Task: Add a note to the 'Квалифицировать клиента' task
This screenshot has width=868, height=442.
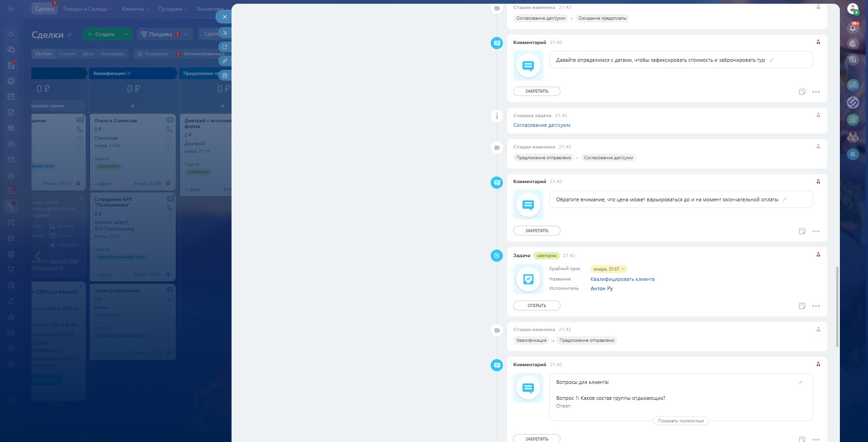Action: click(x=802, y=306)
